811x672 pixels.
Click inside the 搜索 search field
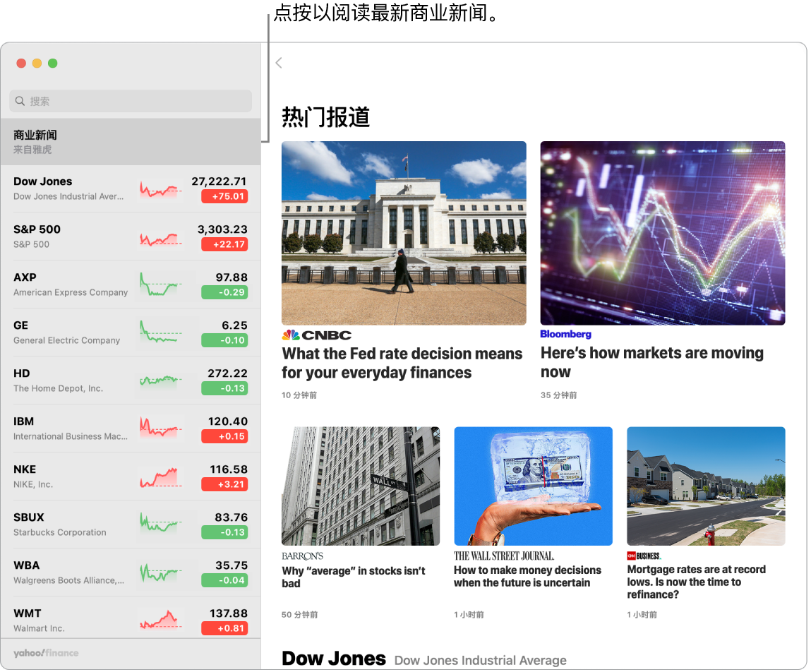pos(131,101)
